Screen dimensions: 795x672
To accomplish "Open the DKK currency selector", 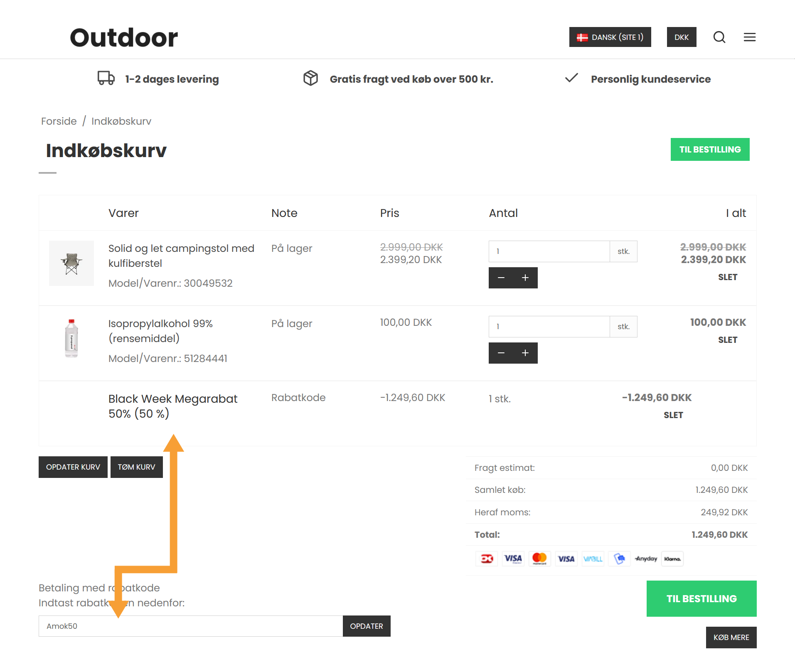I will (x=681, y=37).
